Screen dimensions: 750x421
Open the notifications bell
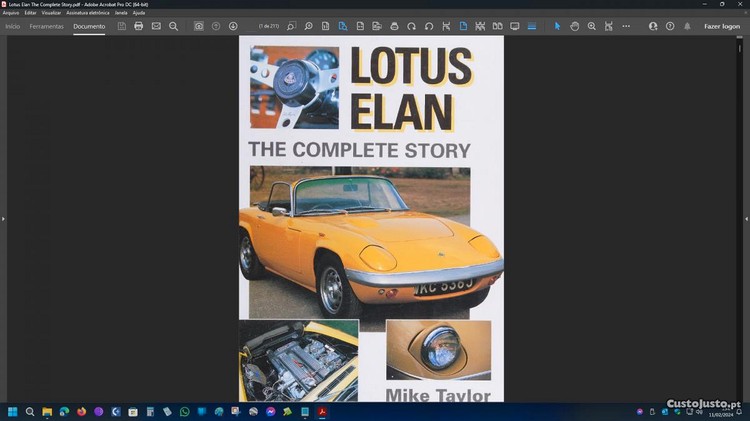click(687, 26)
